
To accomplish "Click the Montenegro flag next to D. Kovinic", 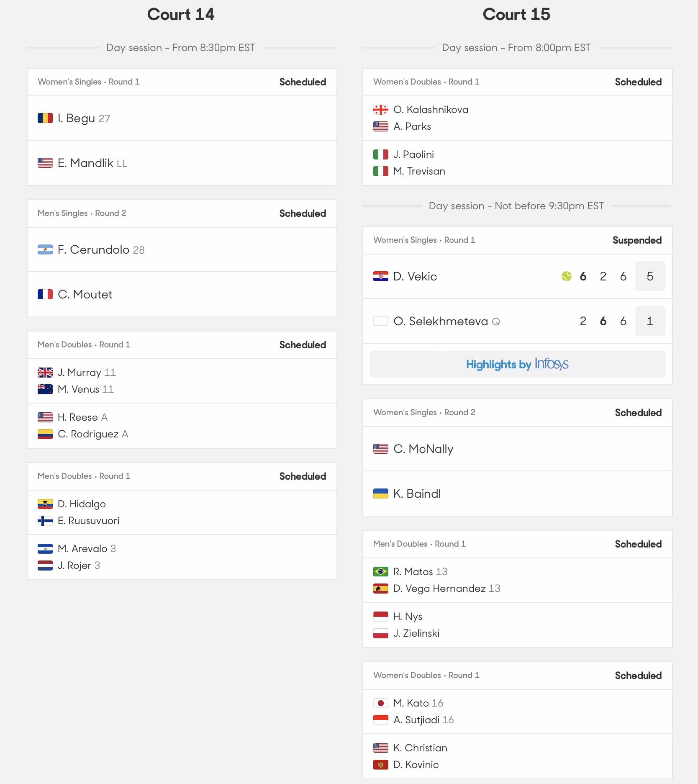I will [381, 765].
